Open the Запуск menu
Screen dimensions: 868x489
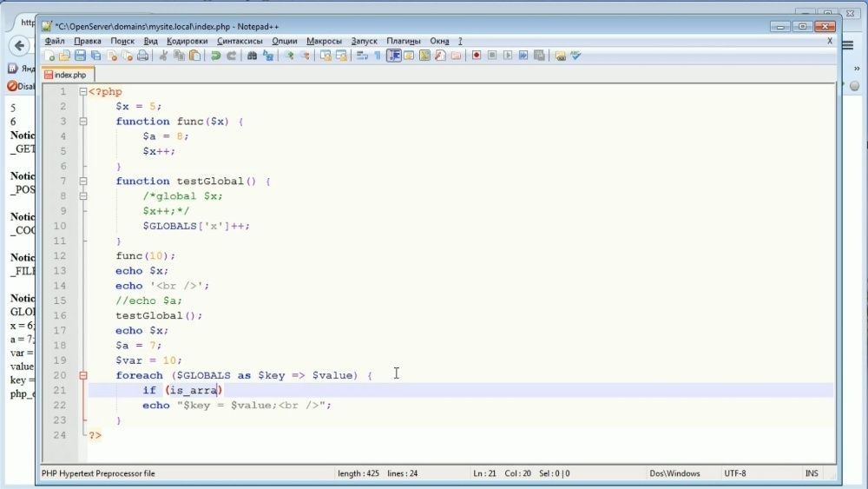365,41
